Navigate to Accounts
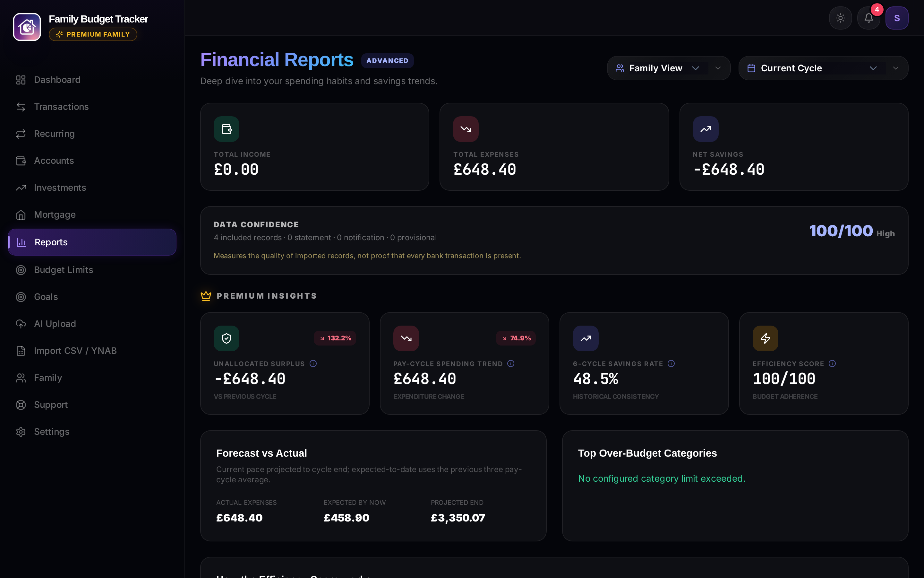Screen dimensions: 924x578 (92, 161)
